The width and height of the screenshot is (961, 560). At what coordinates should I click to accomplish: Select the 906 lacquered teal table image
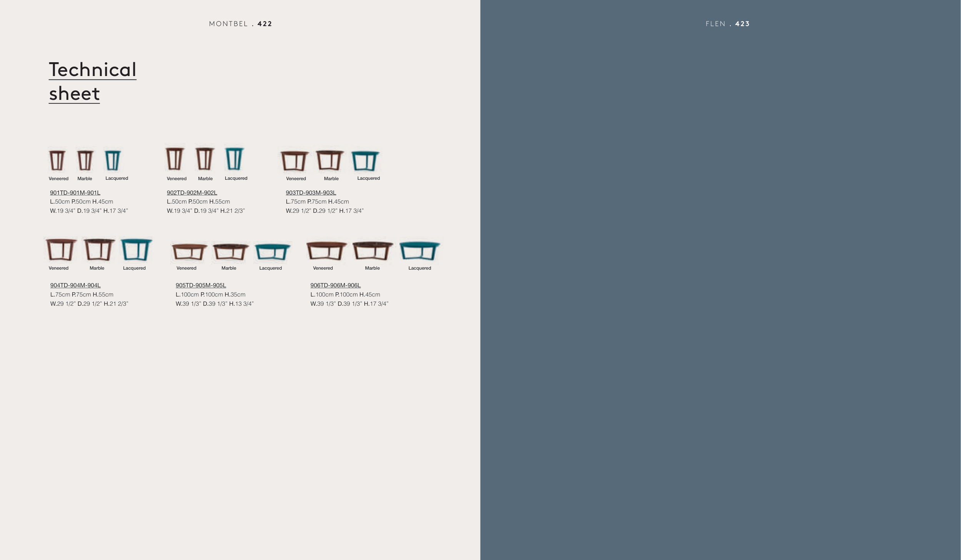(x=419, y=251)
